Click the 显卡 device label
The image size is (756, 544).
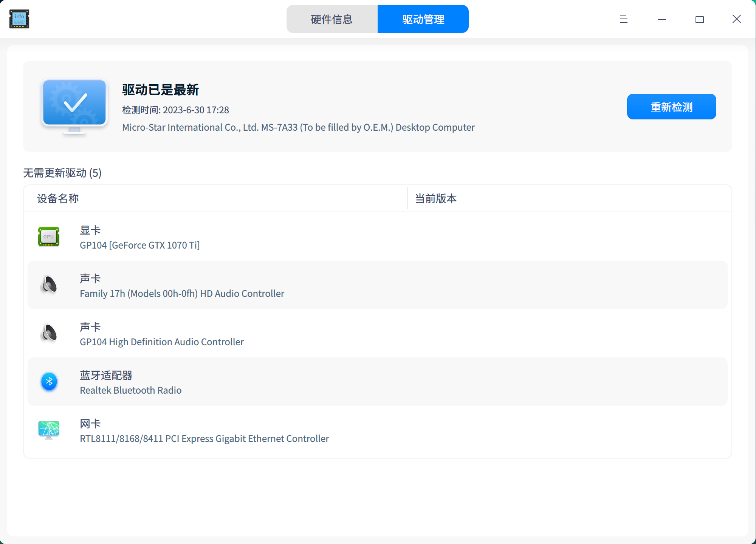[x=90, y=230]
